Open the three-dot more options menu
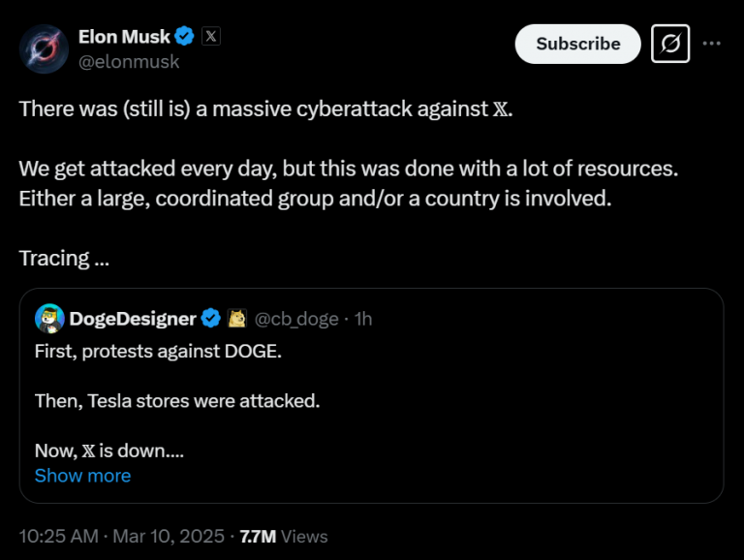This screenshot has width=744, height=560. click(x=711, y=44)
